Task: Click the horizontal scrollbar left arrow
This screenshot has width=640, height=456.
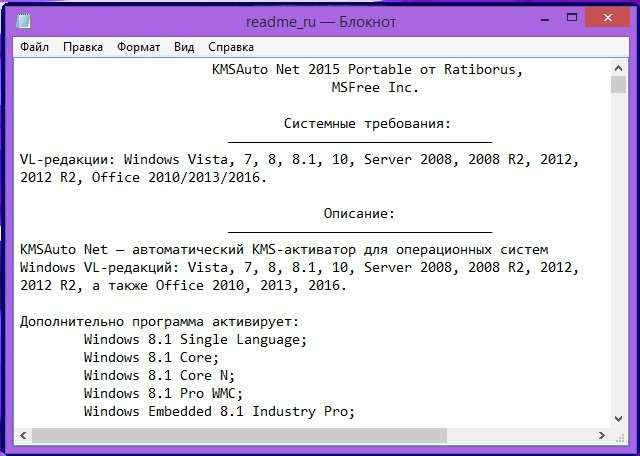Action: click(23, 436)
